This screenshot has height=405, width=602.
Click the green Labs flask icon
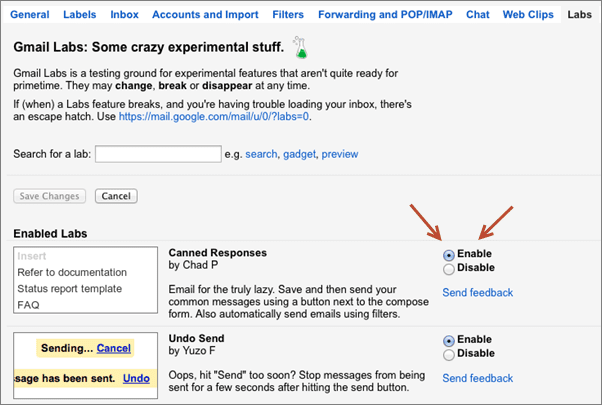click(x=300, y=48)
